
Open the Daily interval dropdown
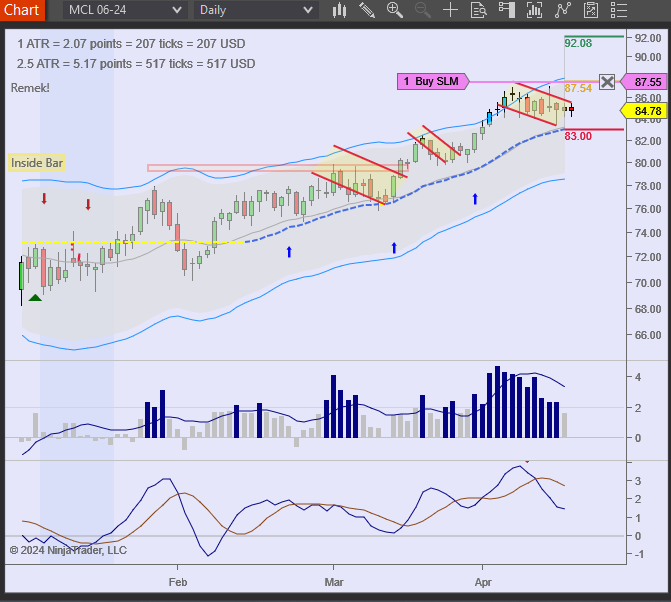pos(256,10)
